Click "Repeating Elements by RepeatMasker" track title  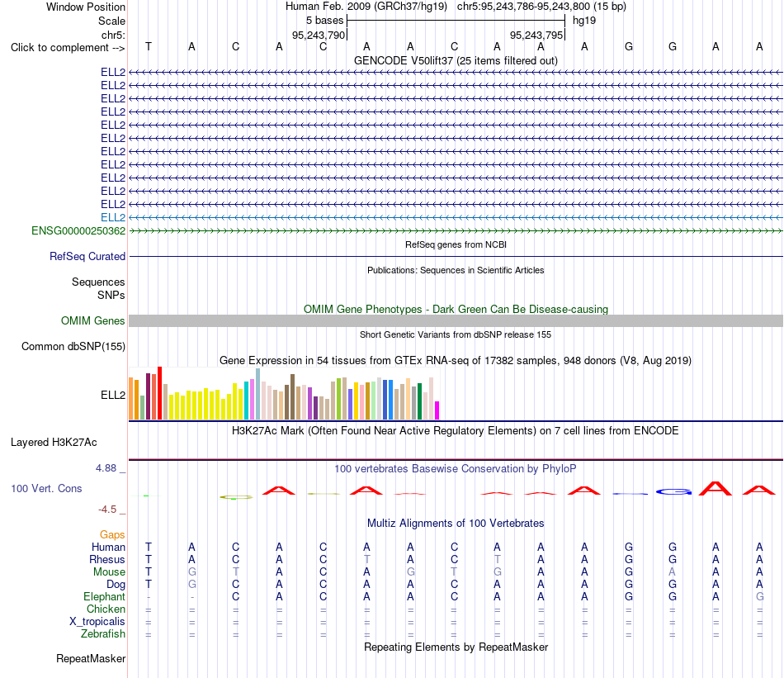click(456, 647)
